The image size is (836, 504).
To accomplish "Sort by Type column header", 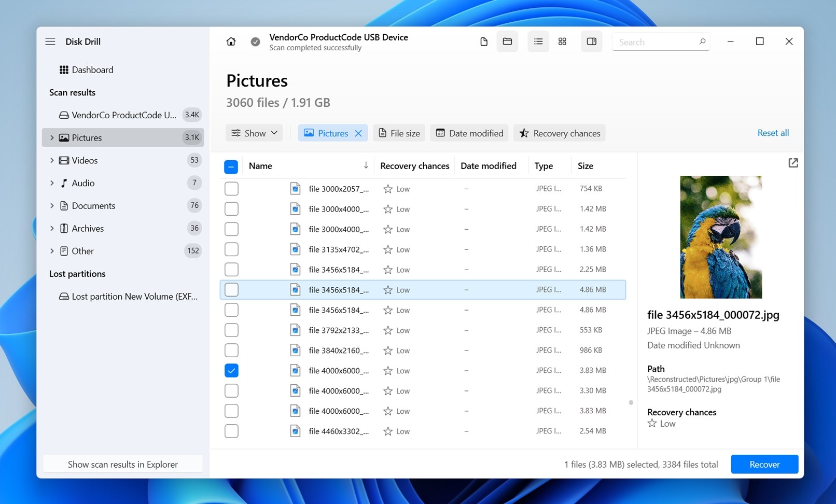I will [x=544, y=166].
